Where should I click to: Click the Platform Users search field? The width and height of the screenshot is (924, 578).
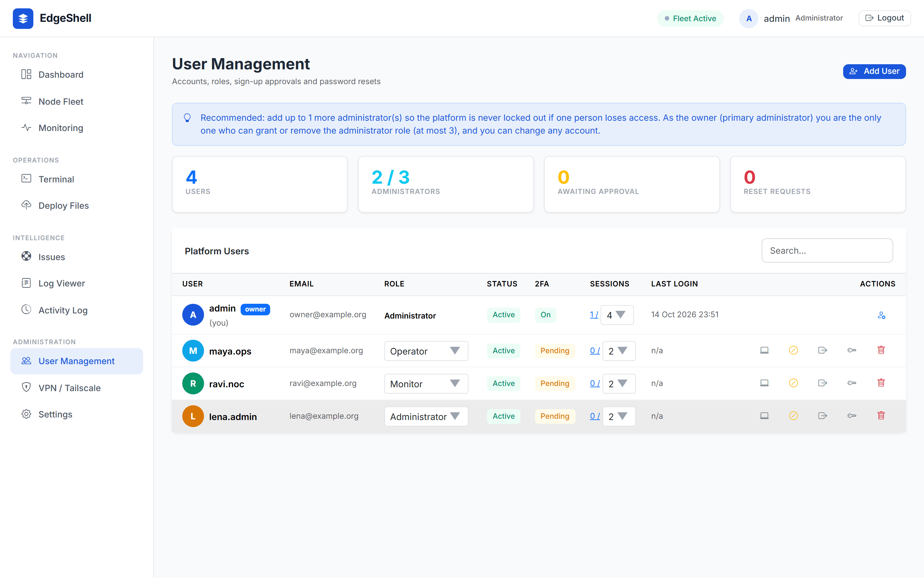[x=827, y=251]
